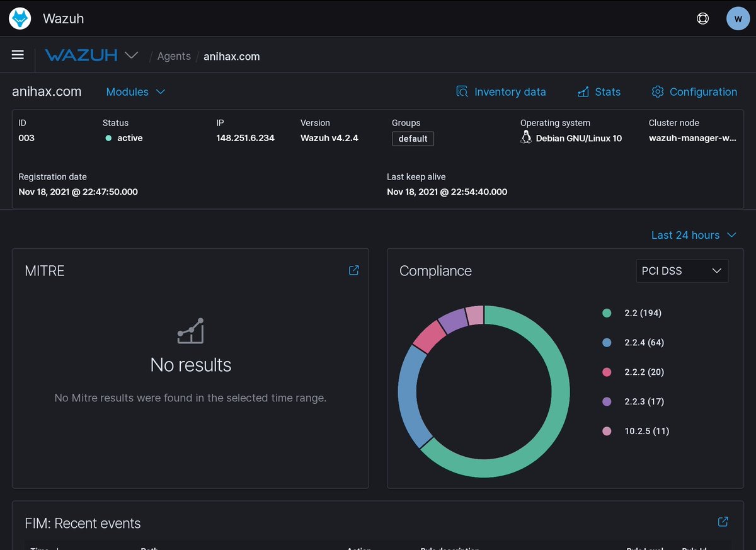Viewport: 756px width, 550px height.
Task: Open Configuration link
Action: [694, 92]
